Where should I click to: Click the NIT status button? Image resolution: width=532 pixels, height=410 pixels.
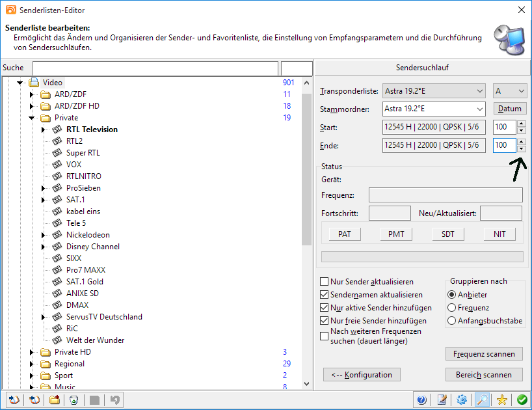point(499,234)
